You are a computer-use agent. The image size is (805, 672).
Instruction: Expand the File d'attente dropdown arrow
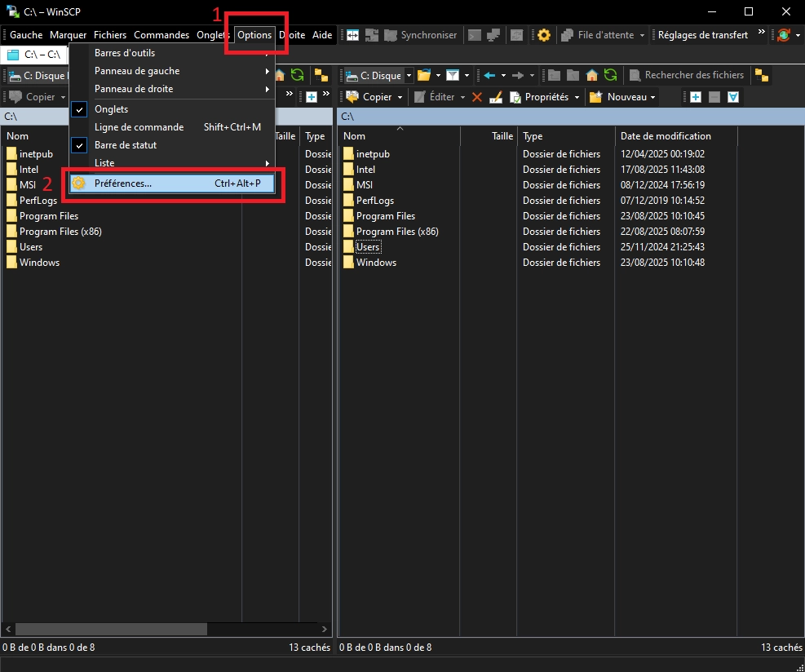coord(642,35)
